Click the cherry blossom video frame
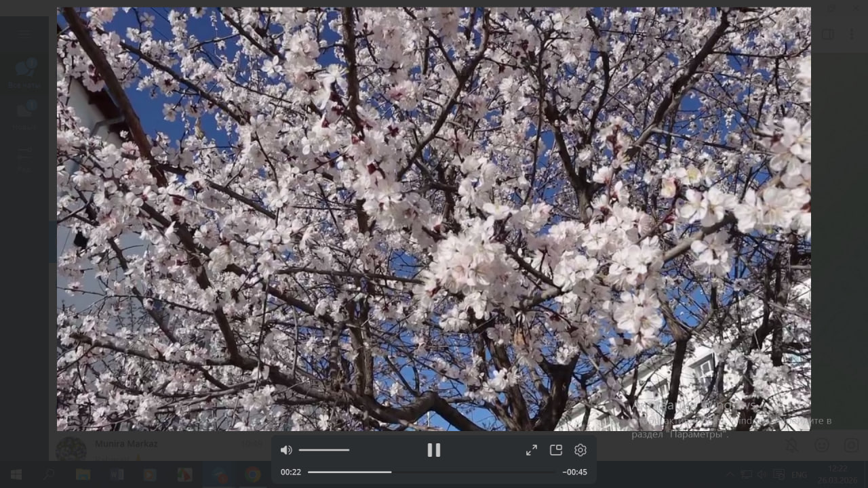 tap(434, 218)
